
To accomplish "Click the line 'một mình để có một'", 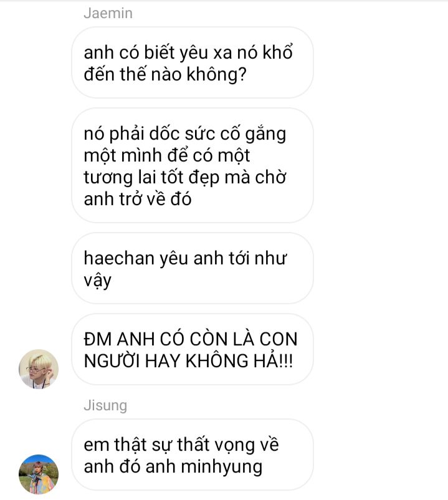I will (167, 156).
